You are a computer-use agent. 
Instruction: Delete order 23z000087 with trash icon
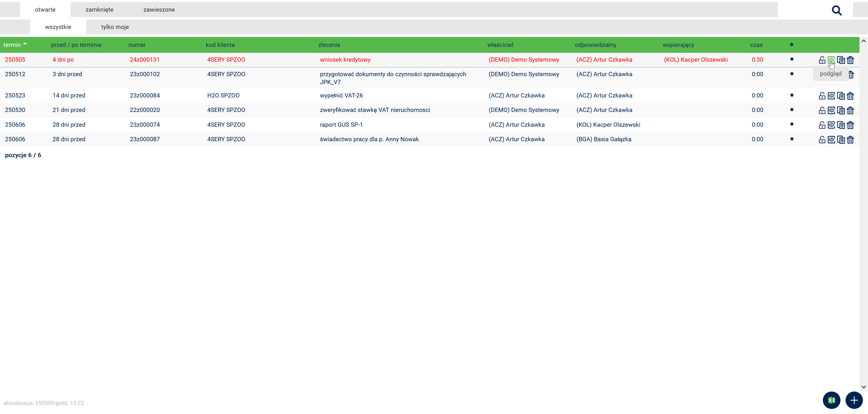[850, 140]
